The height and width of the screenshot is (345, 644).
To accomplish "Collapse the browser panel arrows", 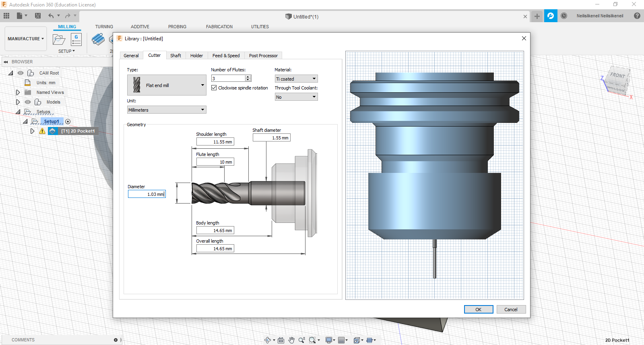I will [x=6, y=62].
